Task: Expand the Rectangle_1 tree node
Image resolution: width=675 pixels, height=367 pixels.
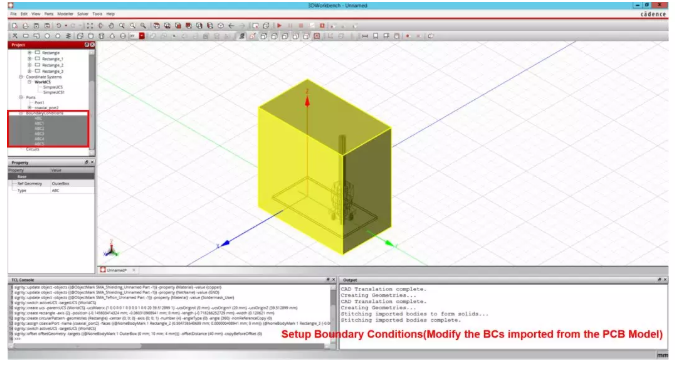Action: 30,59
